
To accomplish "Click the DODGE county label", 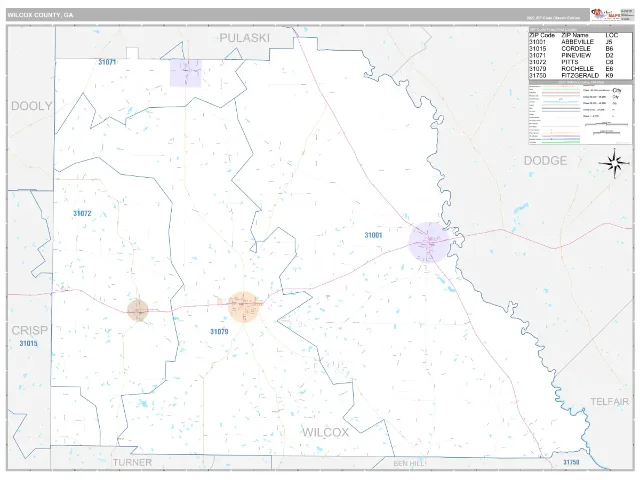I will pos(545,161).
